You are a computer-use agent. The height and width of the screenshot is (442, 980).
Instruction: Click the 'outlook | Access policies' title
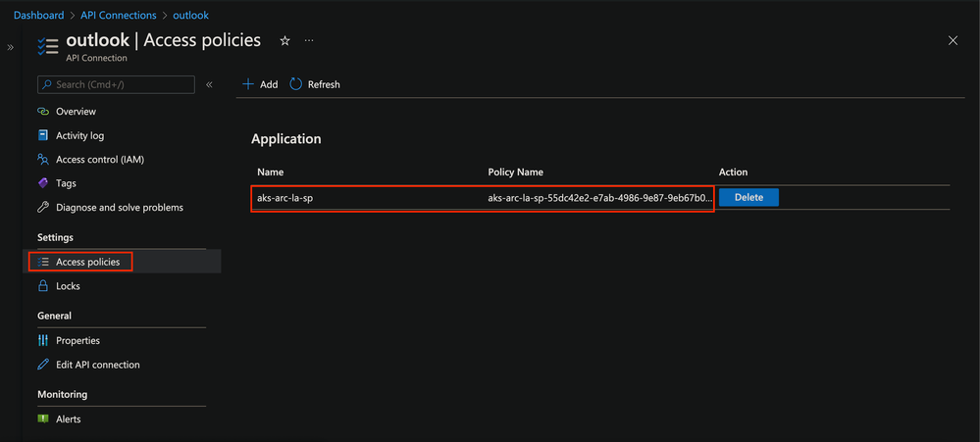pyautogui.click(x=163, y=40)
